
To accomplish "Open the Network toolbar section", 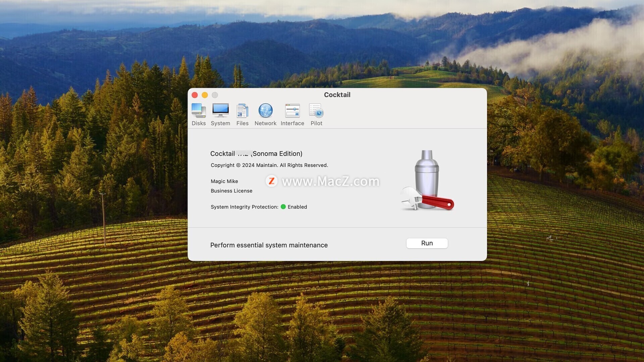I will pos(265,115).
